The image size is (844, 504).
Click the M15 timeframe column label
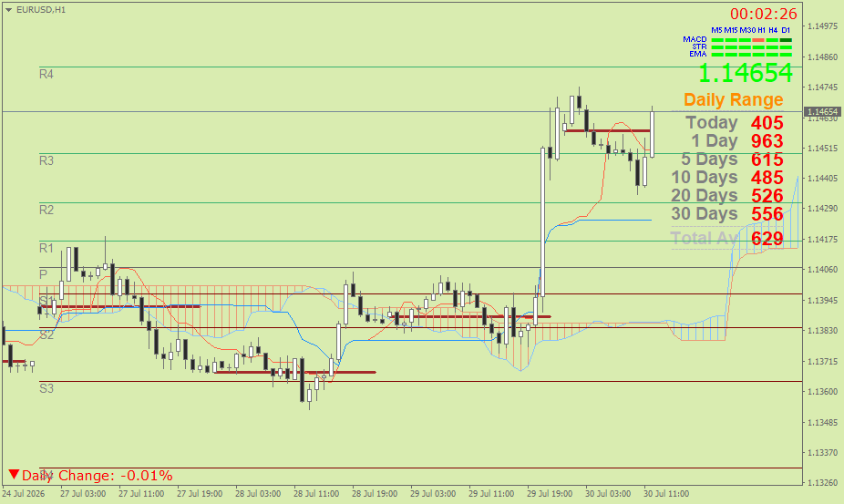point(730,30)
